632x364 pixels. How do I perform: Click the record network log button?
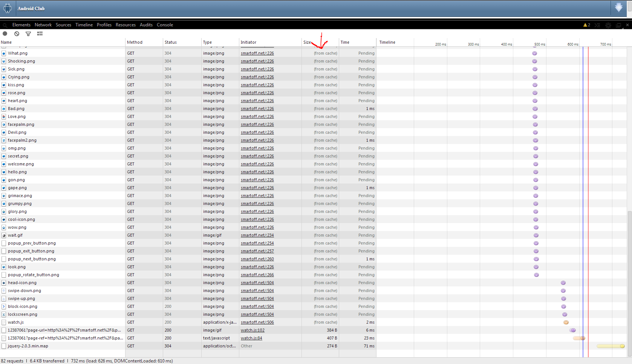[5, 34]
